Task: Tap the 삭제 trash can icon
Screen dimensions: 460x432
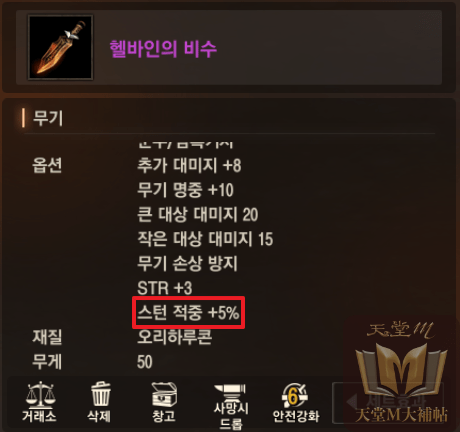Action: pos(99,403)
